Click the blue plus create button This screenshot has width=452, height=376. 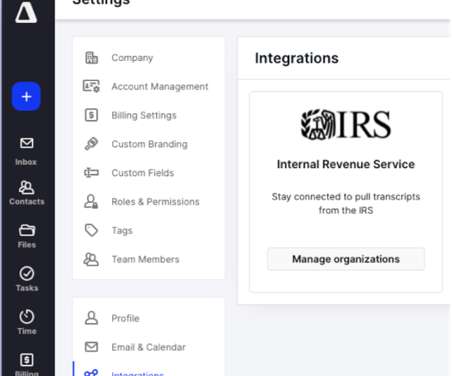point(26,97)
